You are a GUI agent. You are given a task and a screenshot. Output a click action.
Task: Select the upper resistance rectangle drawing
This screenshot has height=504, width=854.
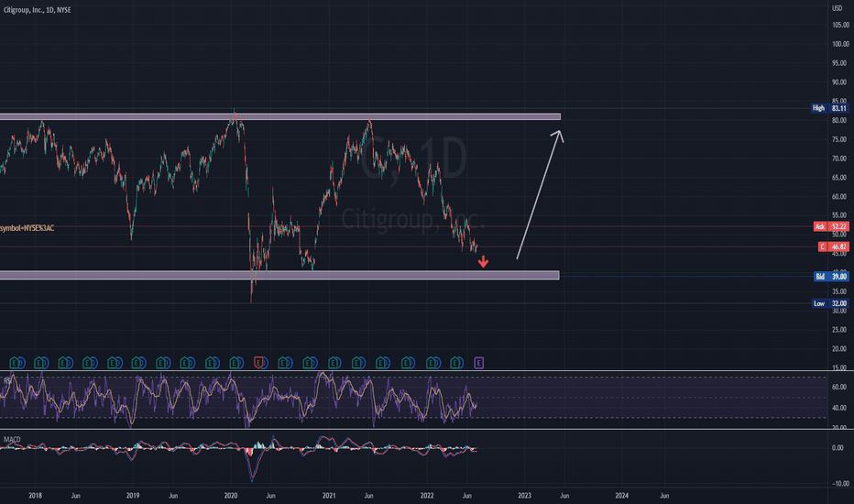tap(280, 116)
